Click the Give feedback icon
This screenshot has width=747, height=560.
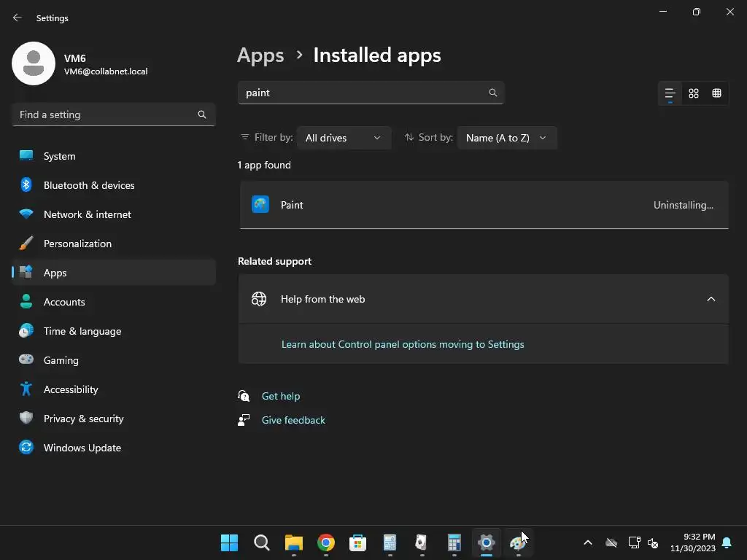click(244, 420)
